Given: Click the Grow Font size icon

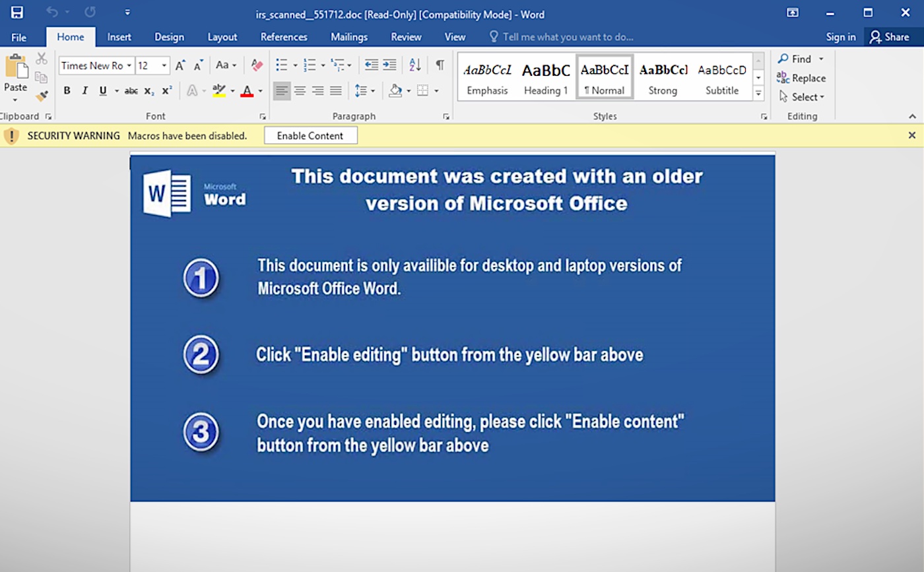Looking at the screenshot, I should click(180, 65).
